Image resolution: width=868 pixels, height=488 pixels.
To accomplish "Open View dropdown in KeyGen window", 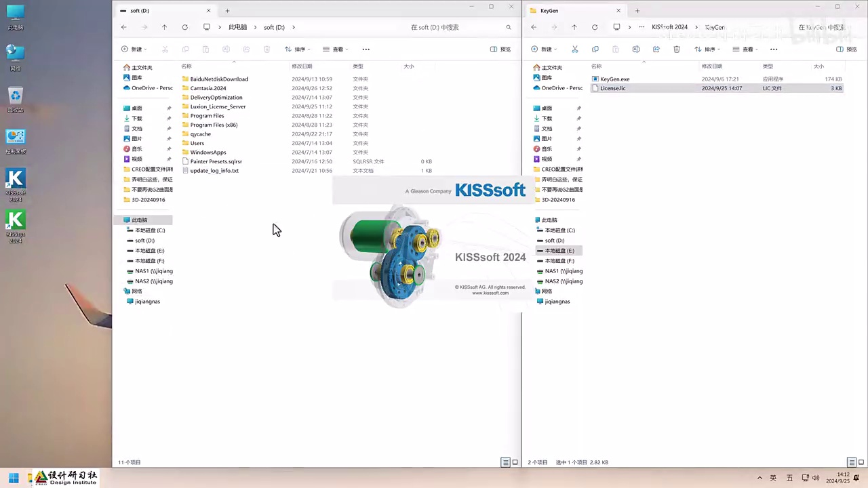I will (x=745, y=49).
